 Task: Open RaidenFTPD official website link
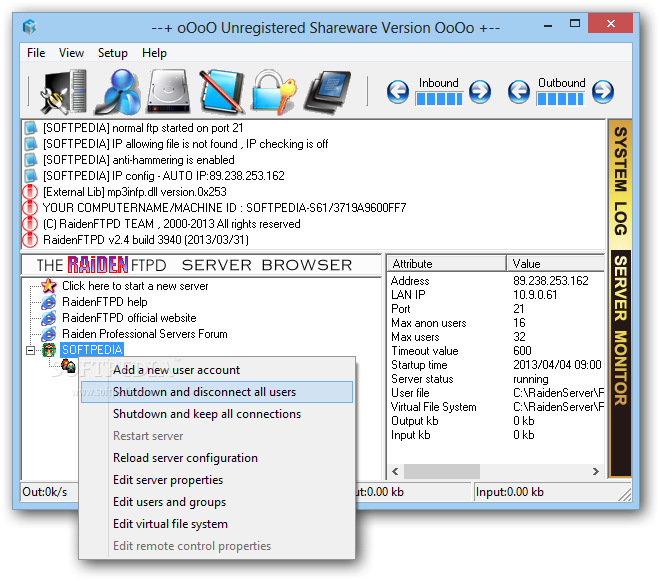tap(129, 318)
